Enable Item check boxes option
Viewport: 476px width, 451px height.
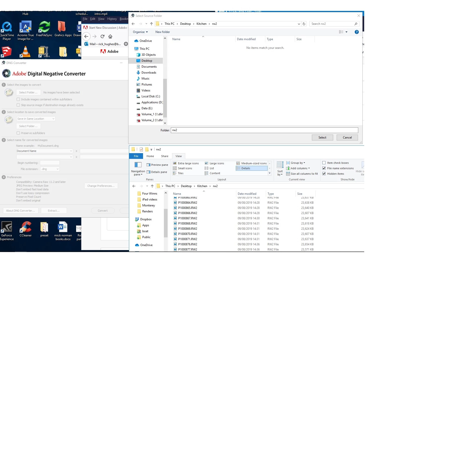324,163
